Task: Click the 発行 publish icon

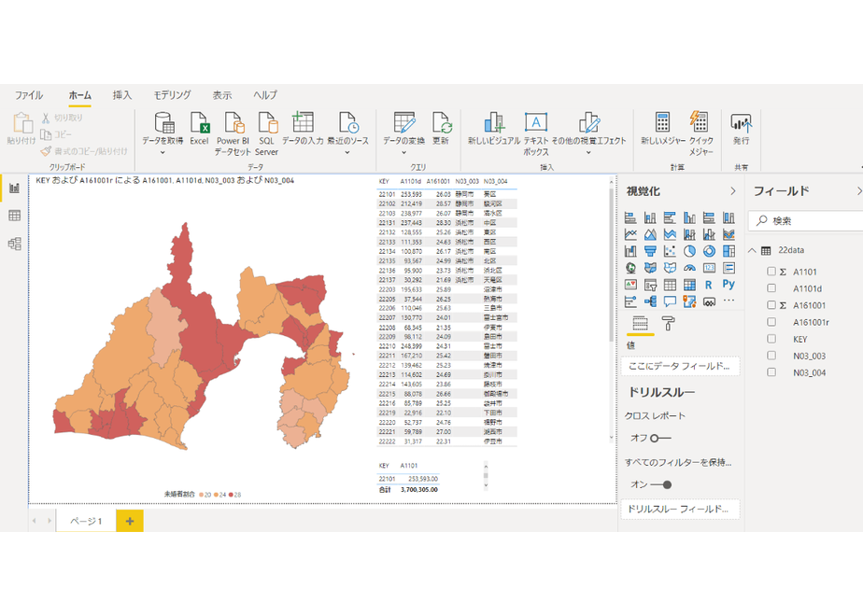Action: (741, 128)
